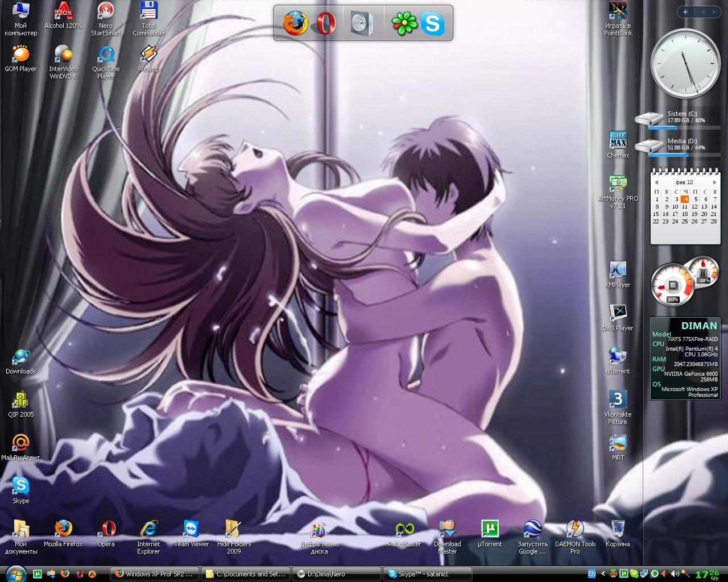This screenshot has height=582, width=728.
Task: Go to next month in calendar gadget
Action: pyautogui.click(x=714, y=182)
